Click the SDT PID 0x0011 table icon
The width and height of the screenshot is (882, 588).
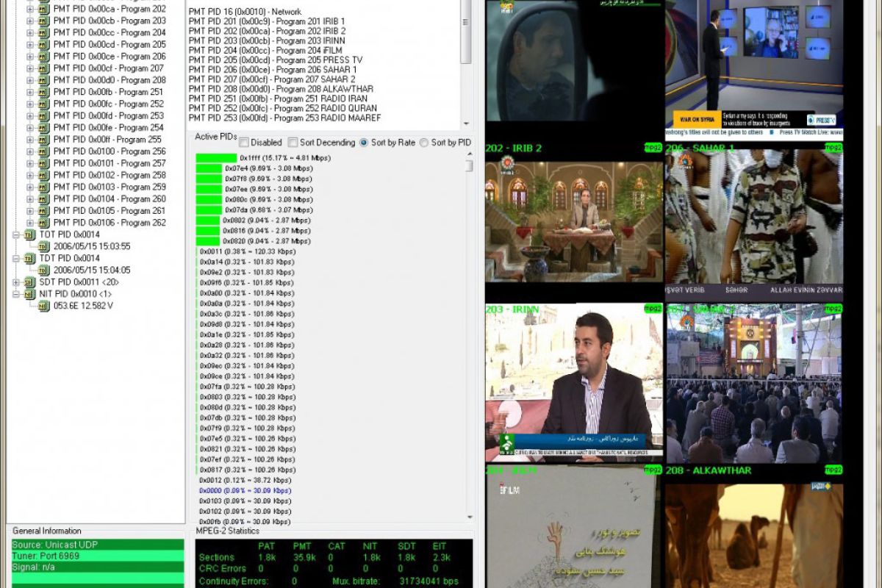29,282
